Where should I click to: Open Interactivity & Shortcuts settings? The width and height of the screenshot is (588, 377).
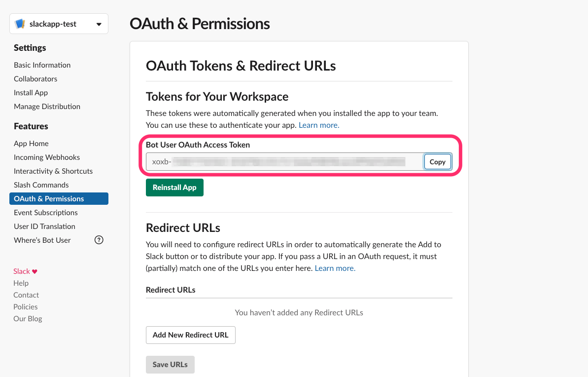pyautogui.click(x=53, y=171)
